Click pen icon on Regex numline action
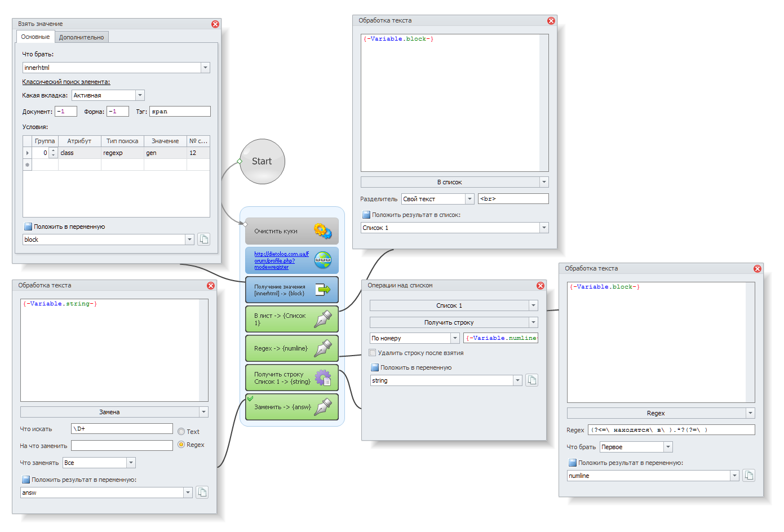784x532 pixels. (x=323, y=348)
